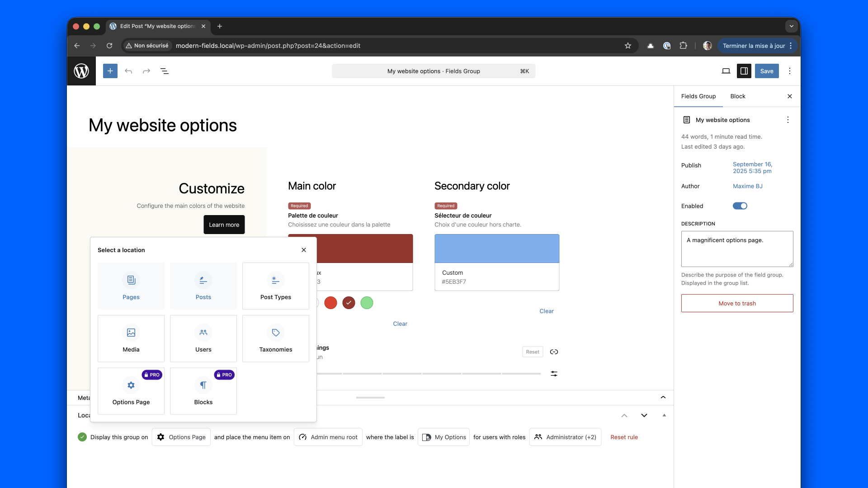
Task: Toggle the settings sidebar panel icon
Action: tap(744, 71)
